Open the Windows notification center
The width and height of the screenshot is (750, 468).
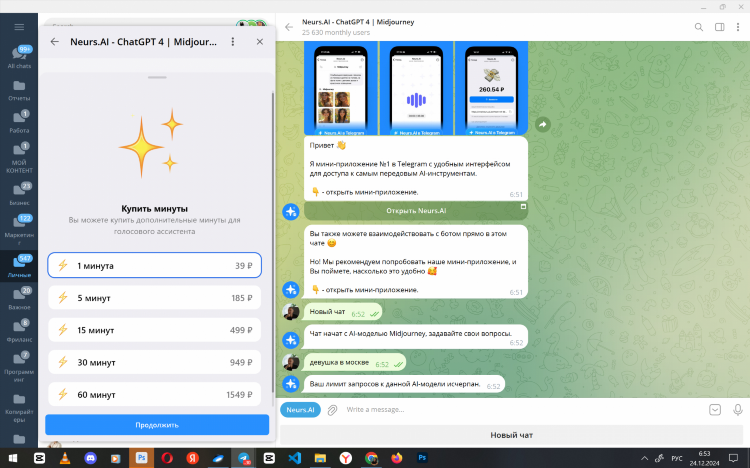click(x=733, y=458)
